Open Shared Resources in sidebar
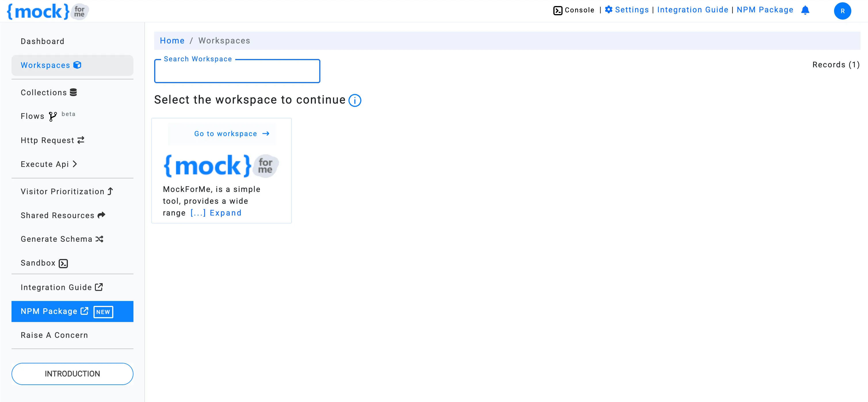The image size is (868, 402). tap(72, 215)
